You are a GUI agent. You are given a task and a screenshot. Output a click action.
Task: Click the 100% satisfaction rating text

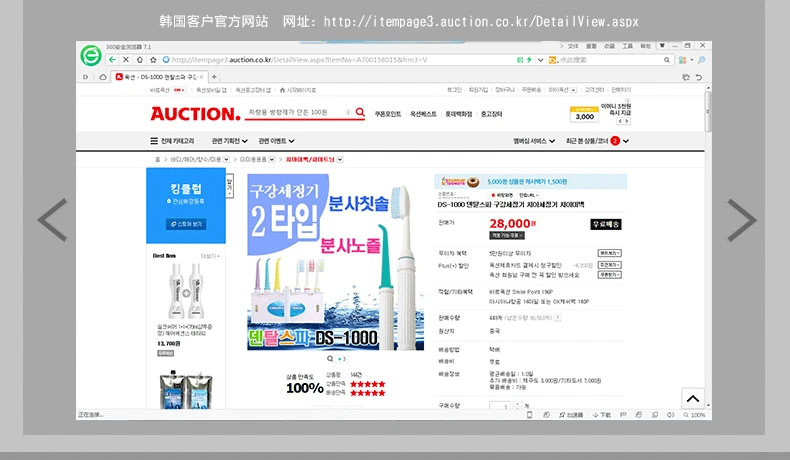304,388
